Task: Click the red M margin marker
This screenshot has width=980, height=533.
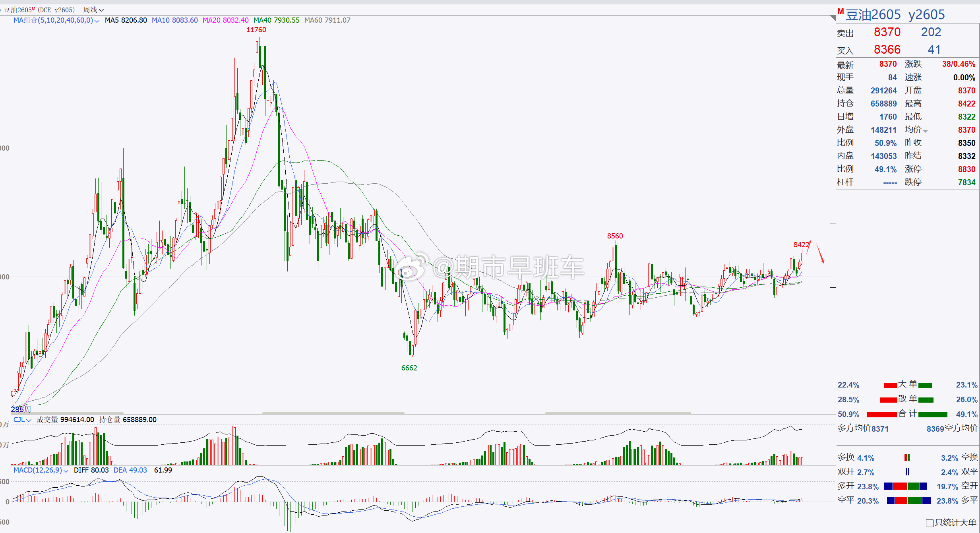Action: pos(840,12)
